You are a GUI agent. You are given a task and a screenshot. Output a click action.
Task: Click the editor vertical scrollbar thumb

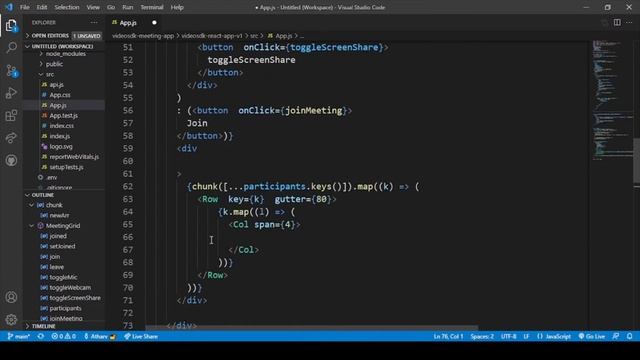(636, 161)
